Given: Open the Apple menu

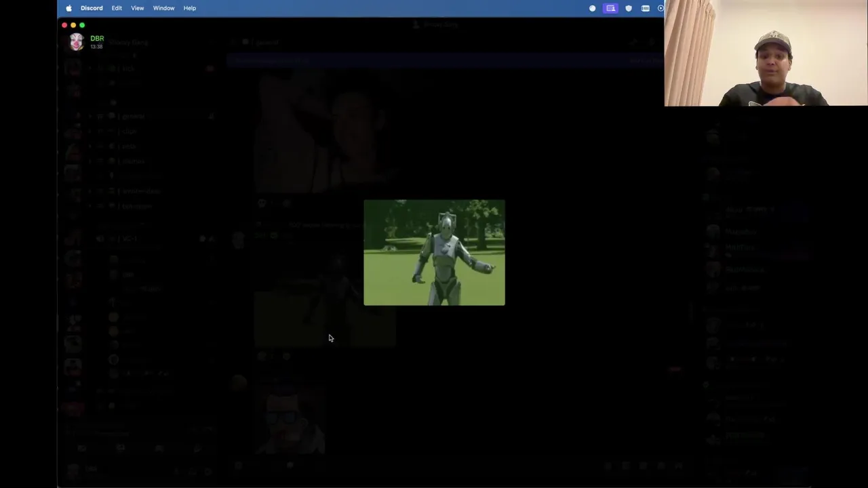Looking at the screenshot, I should tap(68, 8).
